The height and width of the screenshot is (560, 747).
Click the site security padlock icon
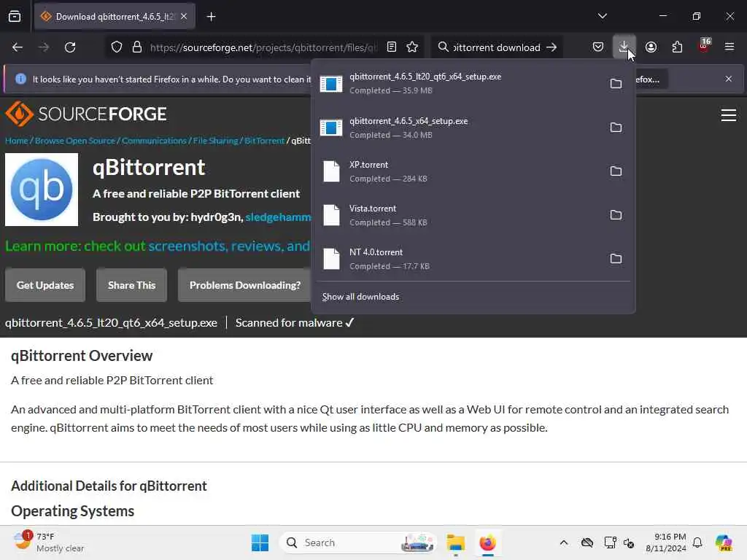click(137, 47)
